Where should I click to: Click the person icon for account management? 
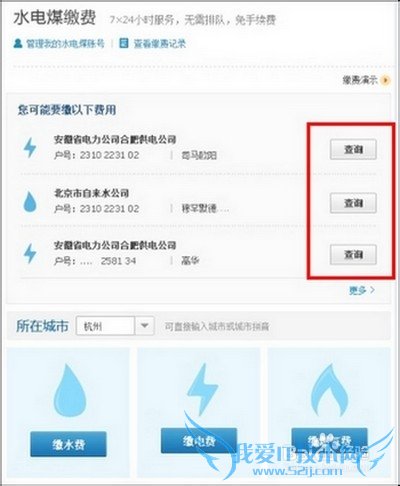tap(18, 43)
